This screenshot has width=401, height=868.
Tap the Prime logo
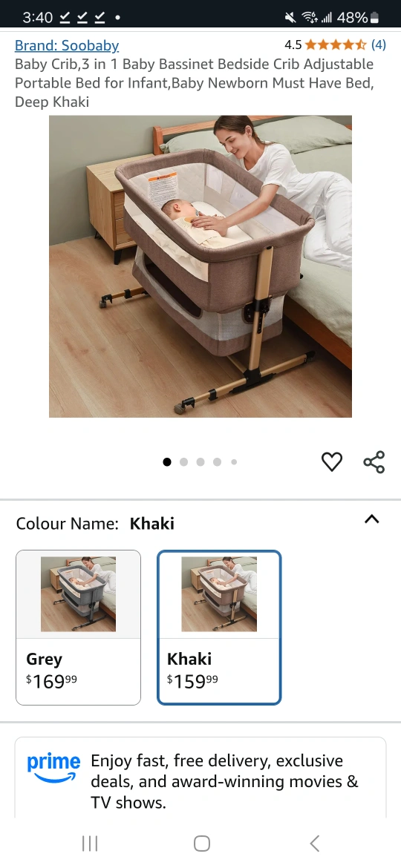[x=53, y=768]
